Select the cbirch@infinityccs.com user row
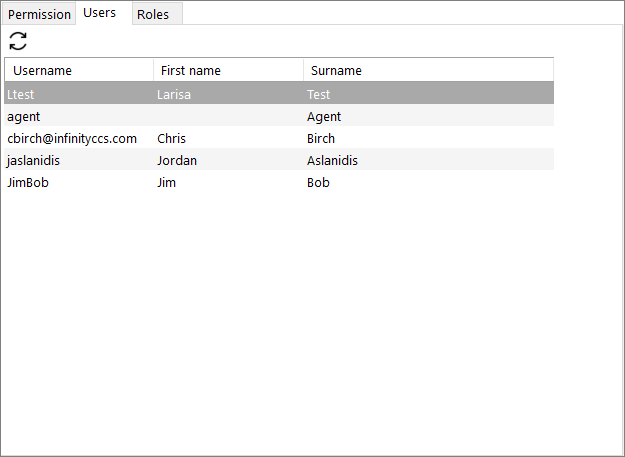The image size is (625, 457). point(279,138)
